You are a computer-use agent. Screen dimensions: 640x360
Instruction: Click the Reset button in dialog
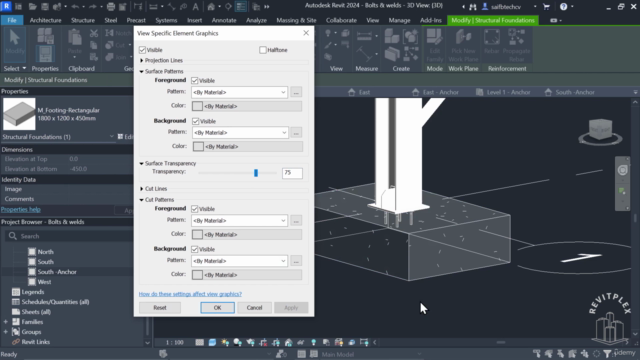click(x=160, y=307)
